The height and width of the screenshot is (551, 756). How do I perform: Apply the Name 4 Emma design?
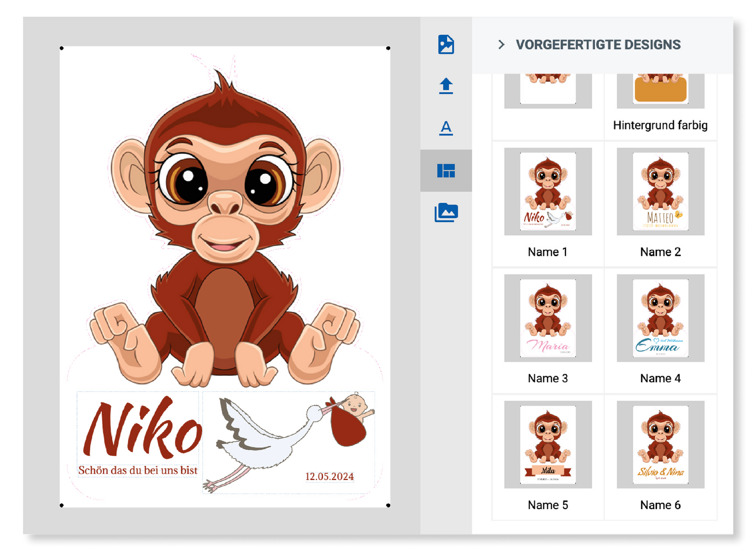point(660,318)
